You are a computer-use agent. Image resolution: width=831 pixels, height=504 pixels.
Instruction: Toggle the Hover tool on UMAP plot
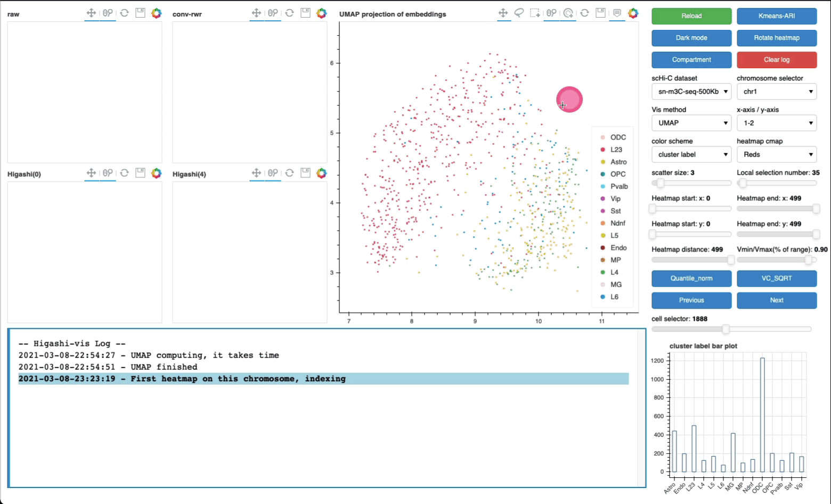pyautogui.click(x=617, y=13)
